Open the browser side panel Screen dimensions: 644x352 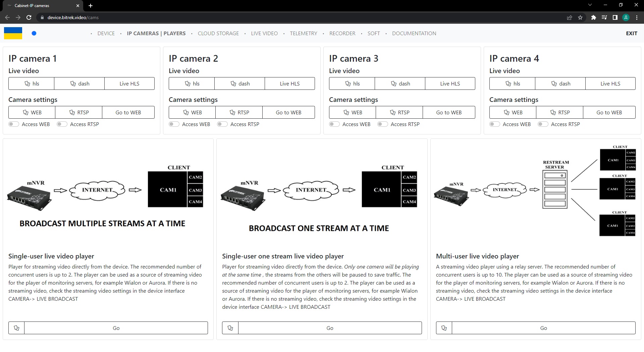[615, 17]
